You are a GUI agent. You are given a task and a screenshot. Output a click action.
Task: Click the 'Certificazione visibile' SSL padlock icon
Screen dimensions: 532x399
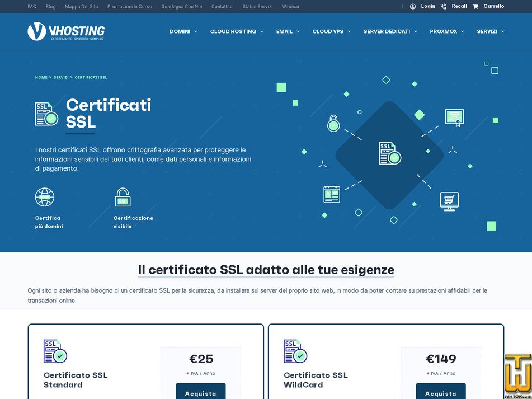click(123, 197)
